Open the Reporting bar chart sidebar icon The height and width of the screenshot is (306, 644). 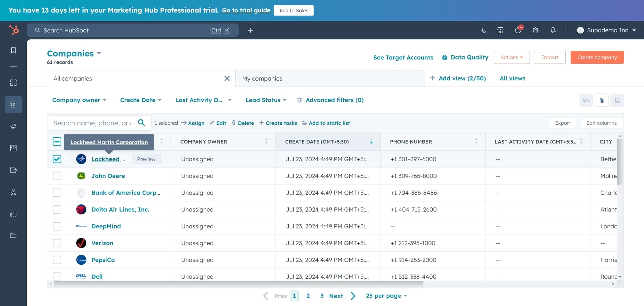(13, 214)
